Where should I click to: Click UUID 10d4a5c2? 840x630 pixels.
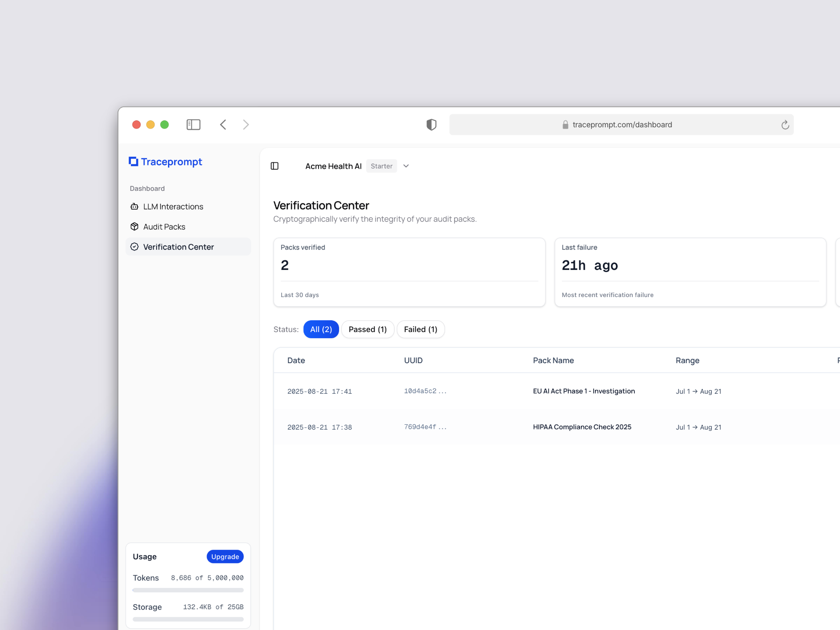425,391
